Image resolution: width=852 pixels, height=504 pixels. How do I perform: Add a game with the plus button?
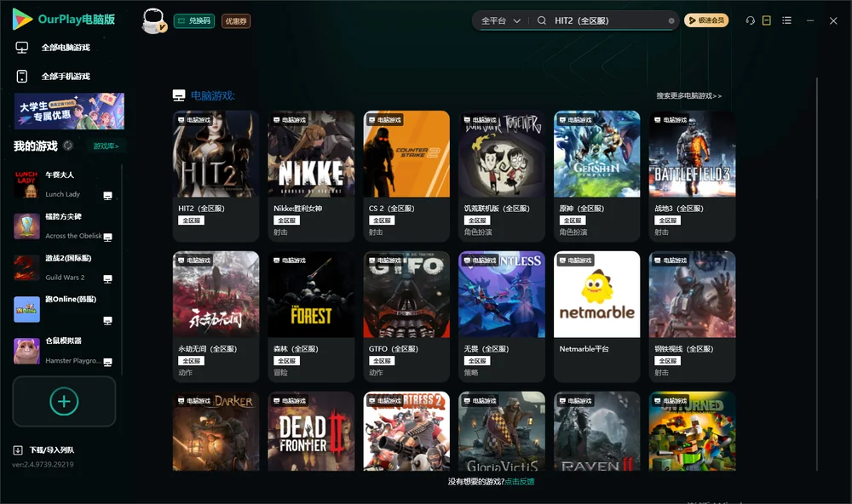click(64, 401)
